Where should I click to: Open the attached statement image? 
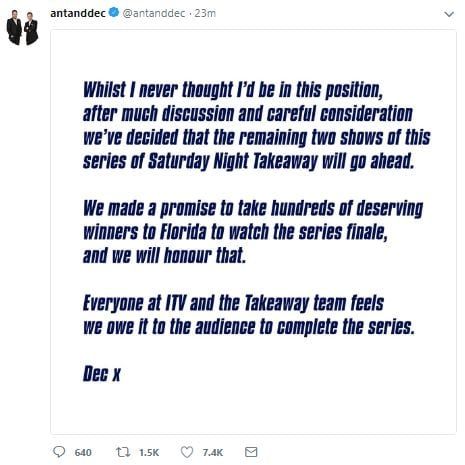pyautogui.click(x=253, y=232)
